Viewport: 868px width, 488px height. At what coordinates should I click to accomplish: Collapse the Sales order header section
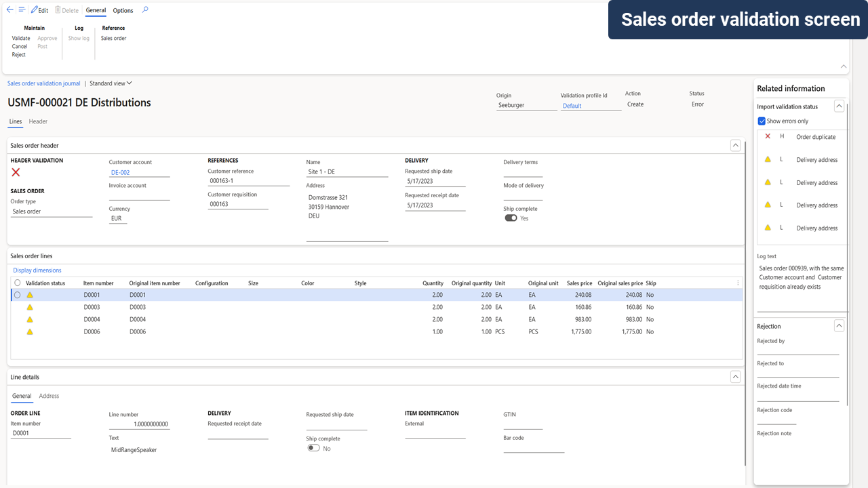(735, 145)
